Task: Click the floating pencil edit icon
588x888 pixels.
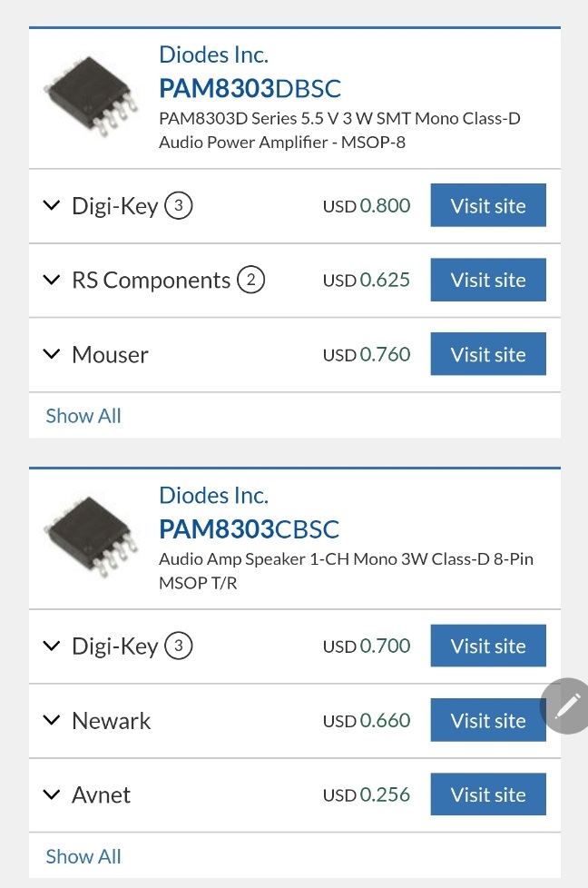Action: tap(566, 705)
